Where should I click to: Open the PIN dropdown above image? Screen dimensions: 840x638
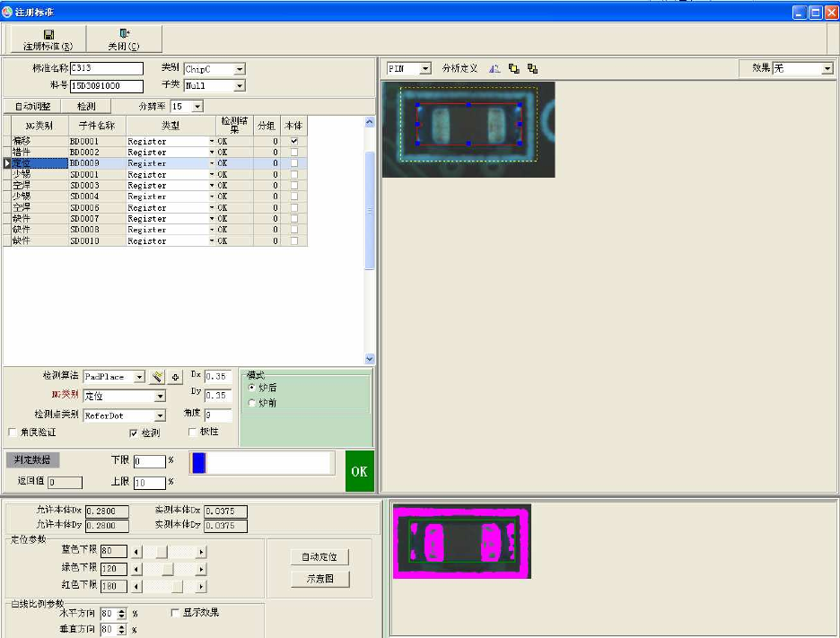click(x=425, y=68)
